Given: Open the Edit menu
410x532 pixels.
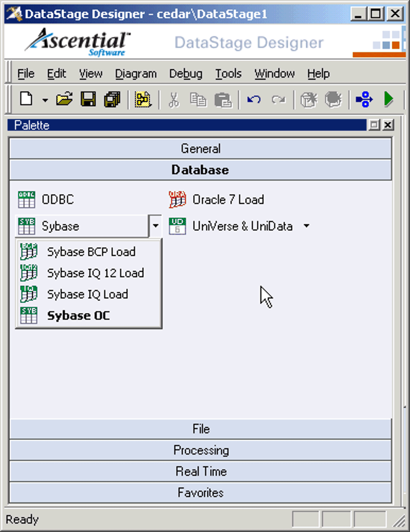Looking at the screenshot, I should 57,74.
